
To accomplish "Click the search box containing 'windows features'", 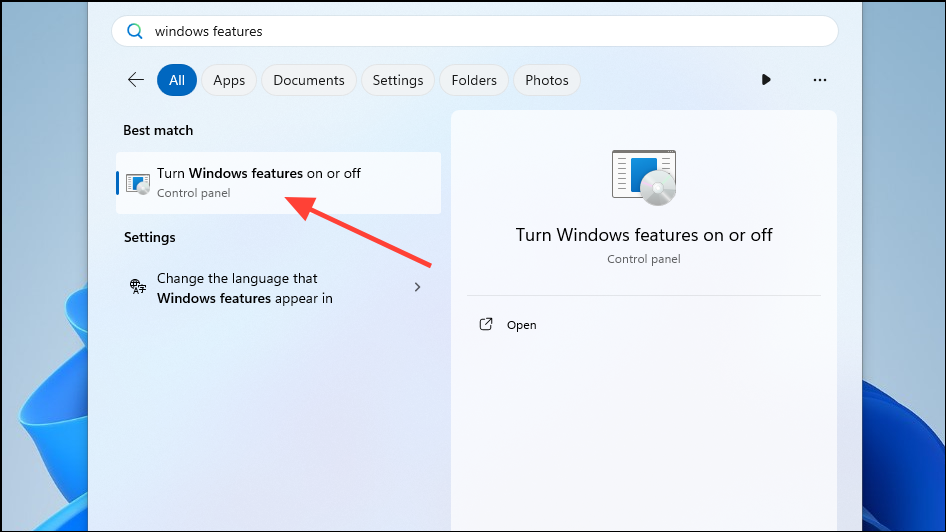I will 475,31.
